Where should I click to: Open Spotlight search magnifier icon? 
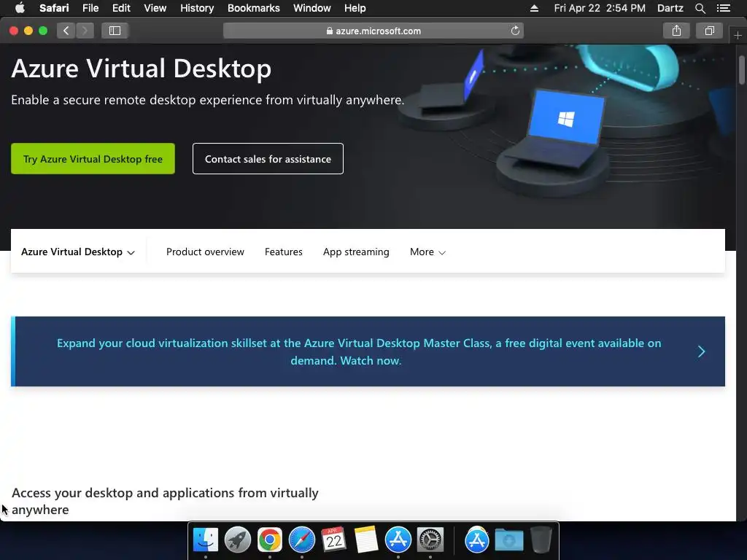point(700,8)
